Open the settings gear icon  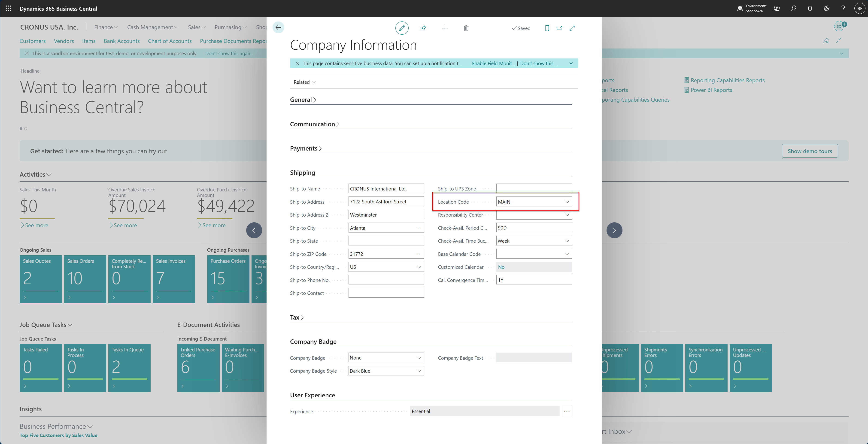[x=826, y=8]
